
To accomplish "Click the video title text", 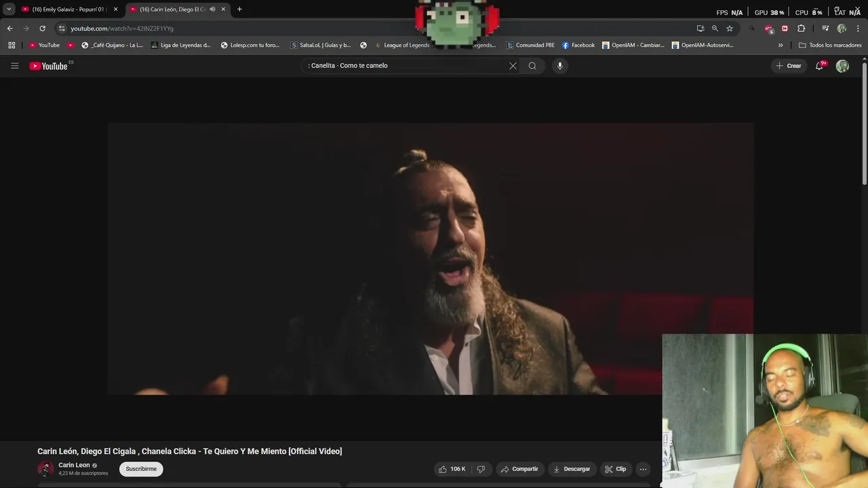I will pos(189,451).
